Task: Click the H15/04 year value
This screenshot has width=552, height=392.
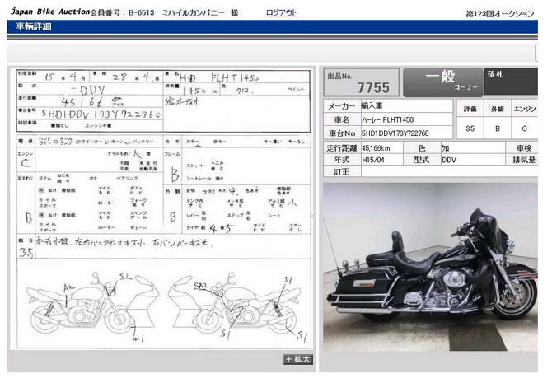Action: click(373, 160)
